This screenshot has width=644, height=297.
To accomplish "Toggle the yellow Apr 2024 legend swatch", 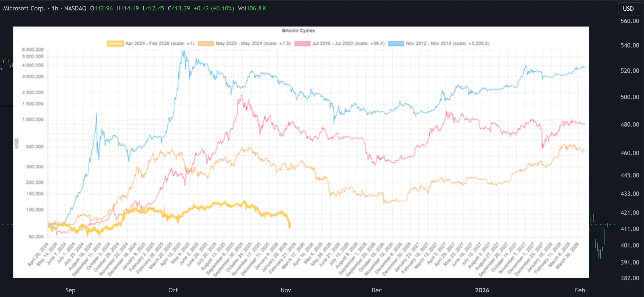I will (x=115, y=43).
